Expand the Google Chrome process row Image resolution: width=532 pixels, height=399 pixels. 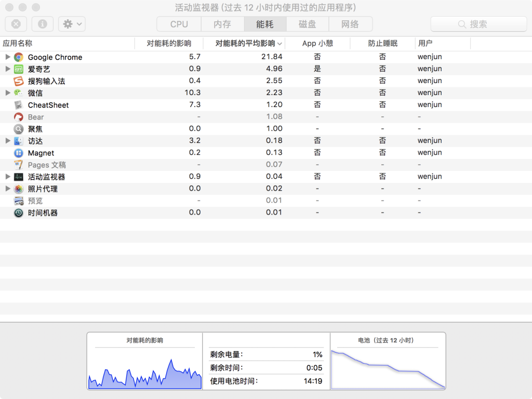pos(8,57)
